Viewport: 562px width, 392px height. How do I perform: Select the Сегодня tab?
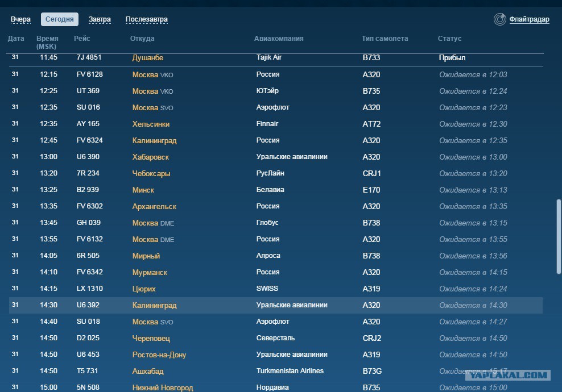point(60,19)
